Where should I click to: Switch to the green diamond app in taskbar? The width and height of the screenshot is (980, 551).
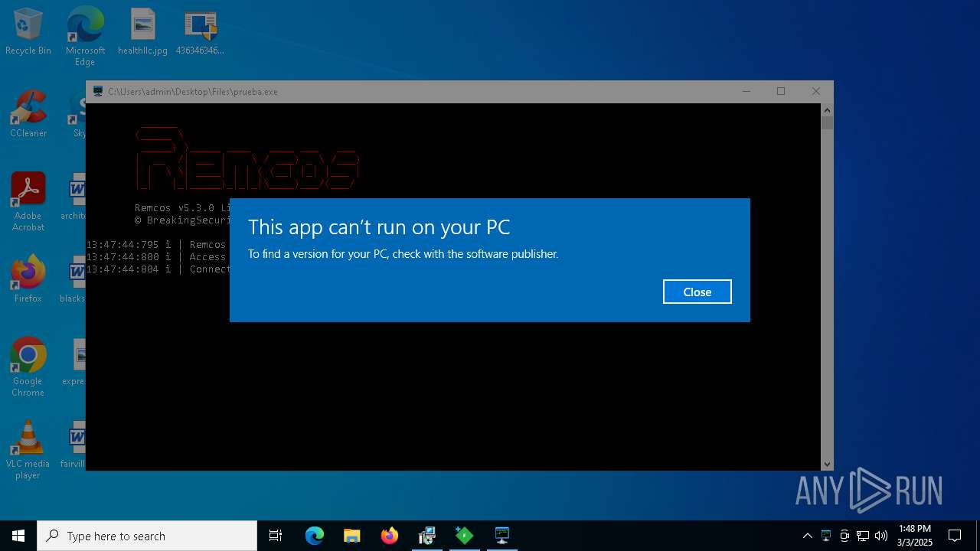(464, 536)
